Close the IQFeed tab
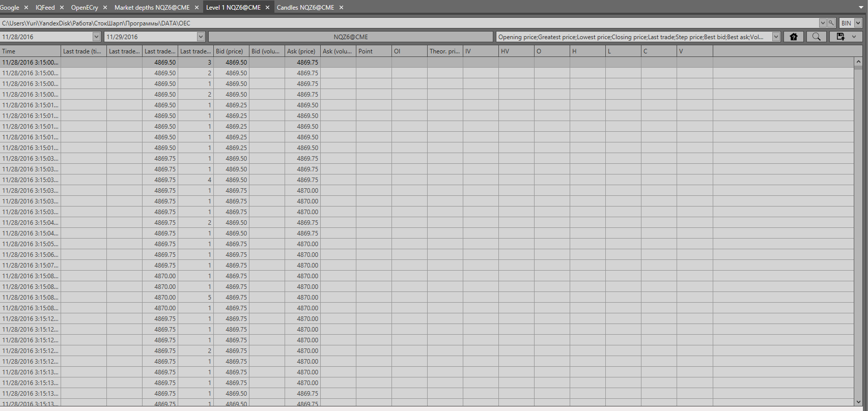This screenshot has width=868, height=411. click(x=62, y=8)
